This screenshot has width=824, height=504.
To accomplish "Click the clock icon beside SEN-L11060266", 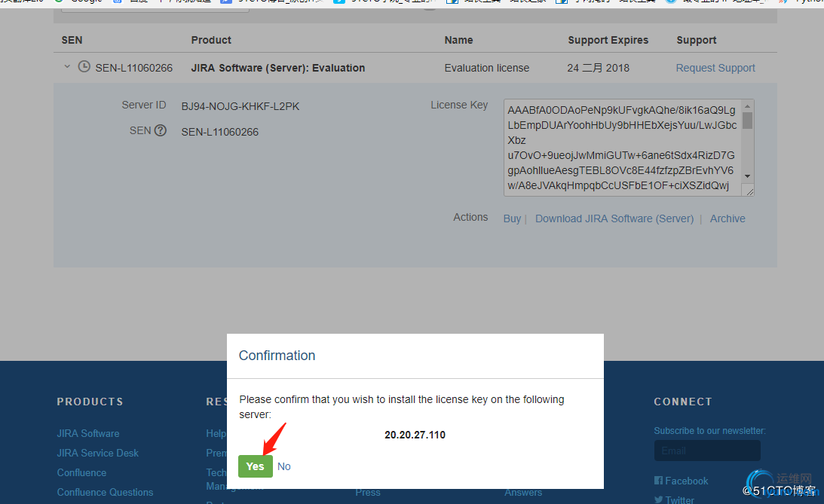I will [84, 67].
